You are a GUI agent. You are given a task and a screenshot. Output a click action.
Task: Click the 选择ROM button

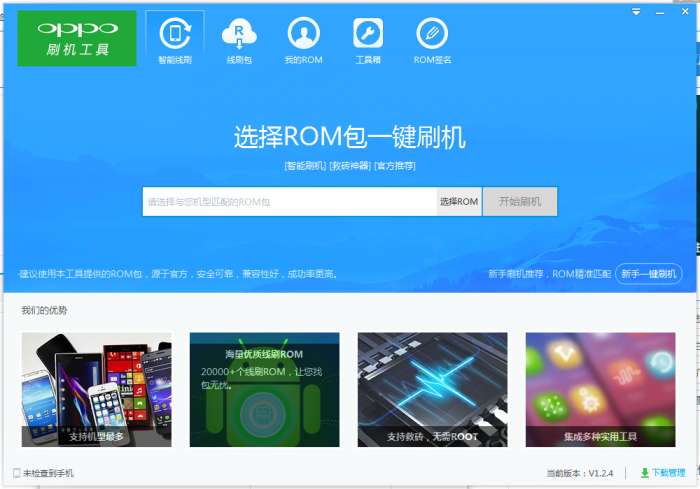[x=459, y=202]
